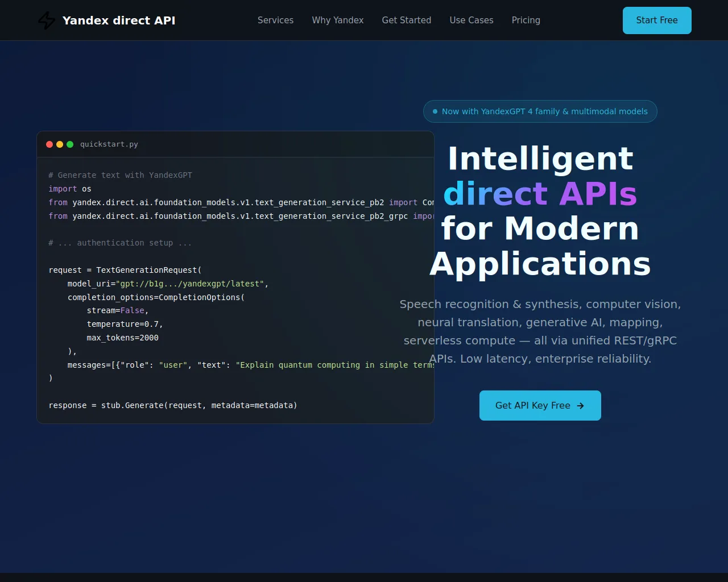Click the green dot in code window

coord(70,144)
